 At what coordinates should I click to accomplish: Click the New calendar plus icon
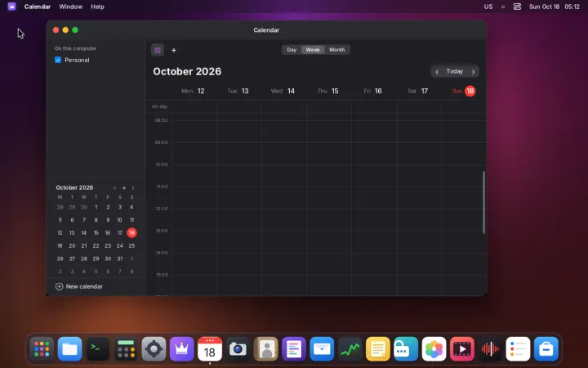click(x=59, y=286)
